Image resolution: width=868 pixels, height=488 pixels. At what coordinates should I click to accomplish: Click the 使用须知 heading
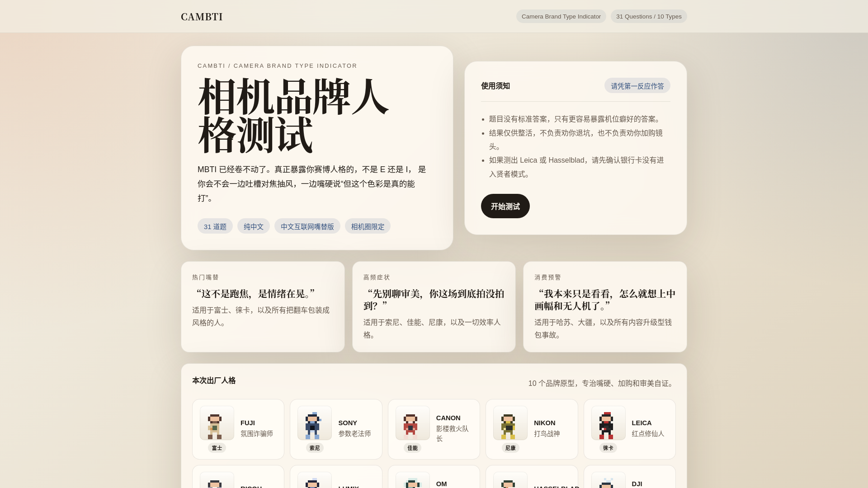coord(495,86)
